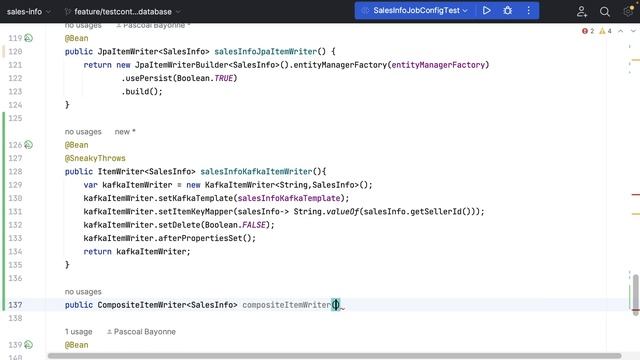Click 'return kafkaItemWriter;' on line 134
This screenshot has height=360, width=640.
point(137,251)
